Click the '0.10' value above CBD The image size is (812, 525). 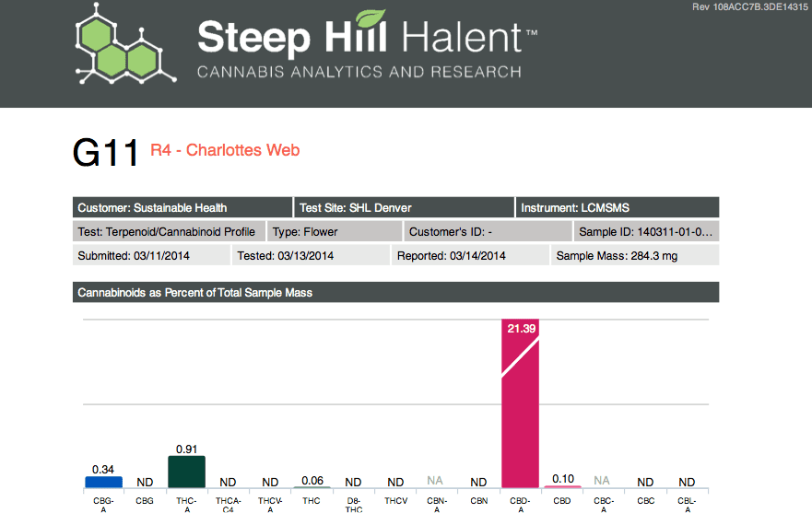pos(563,479)
